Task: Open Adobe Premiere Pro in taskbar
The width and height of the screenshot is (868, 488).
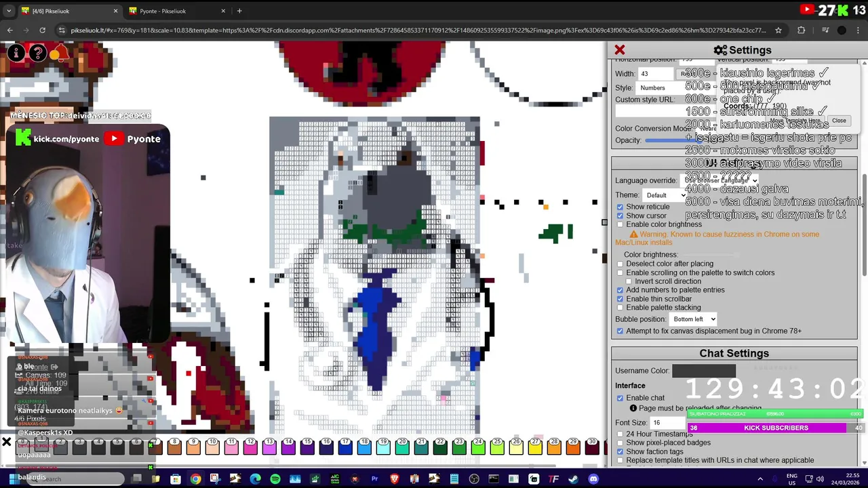Action: [374, 479]
